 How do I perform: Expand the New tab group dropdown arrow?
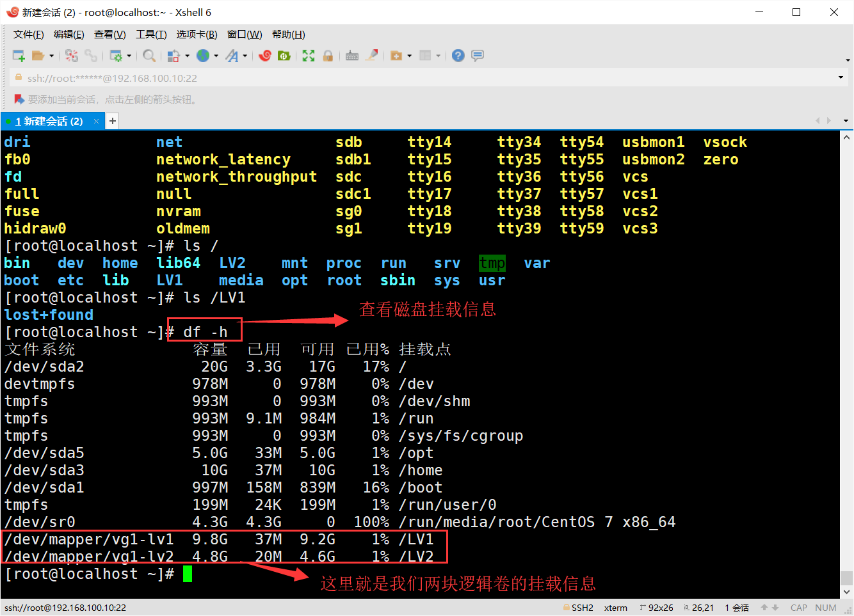[x=409, y=56]
